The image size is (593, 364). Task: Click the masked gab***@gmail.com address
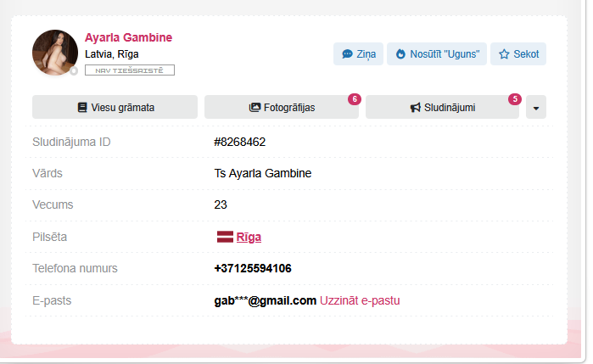(266, 300)
